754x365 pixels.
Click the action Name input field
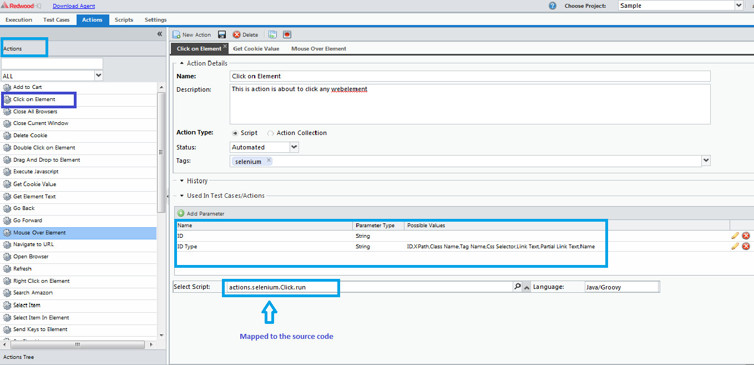470,76
